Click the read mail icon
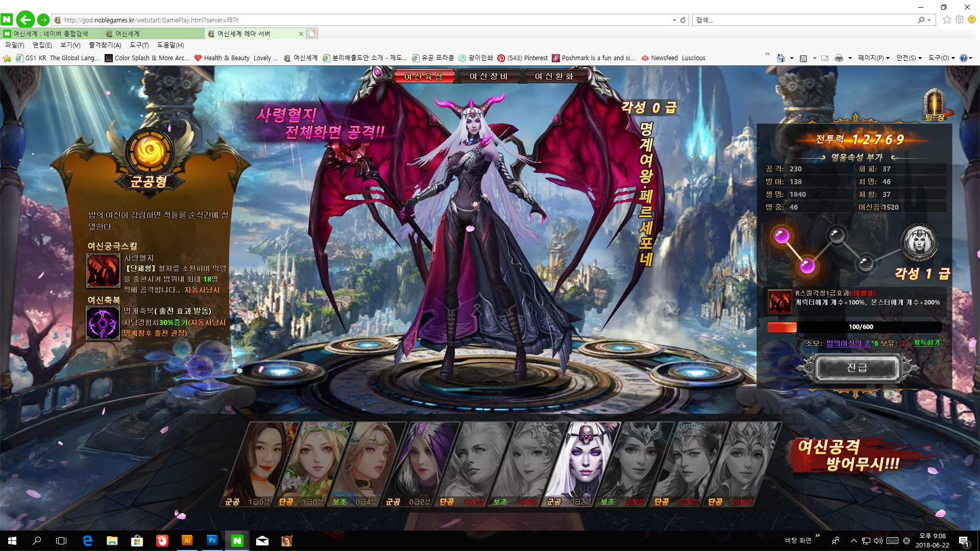 click(x=824, y=58)
